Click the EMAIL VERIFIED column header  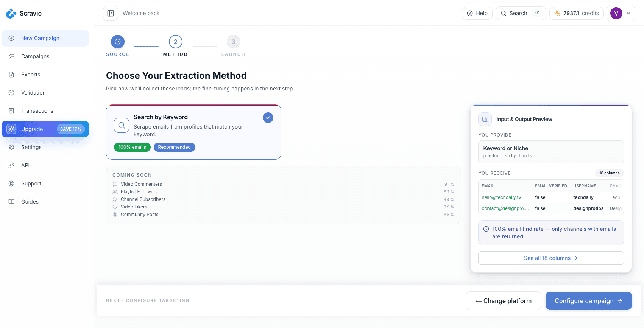pos(551,186)
